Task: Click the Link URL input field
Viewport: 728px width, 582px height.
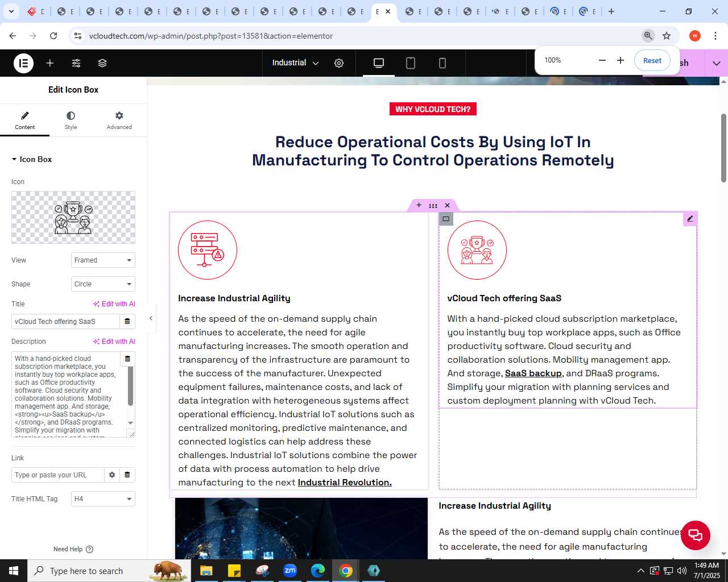Action: [x=58, y=475]
